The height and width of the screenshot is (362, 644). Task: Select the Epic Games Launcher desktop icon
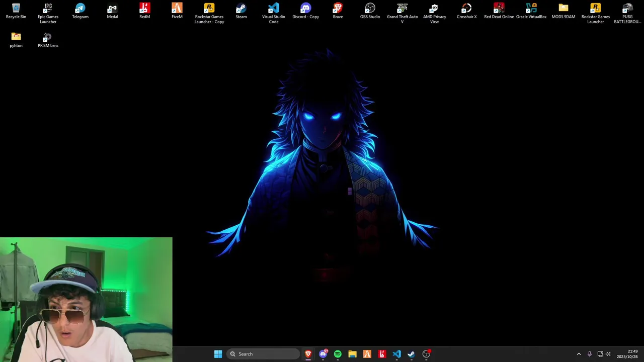click(48, 13)
